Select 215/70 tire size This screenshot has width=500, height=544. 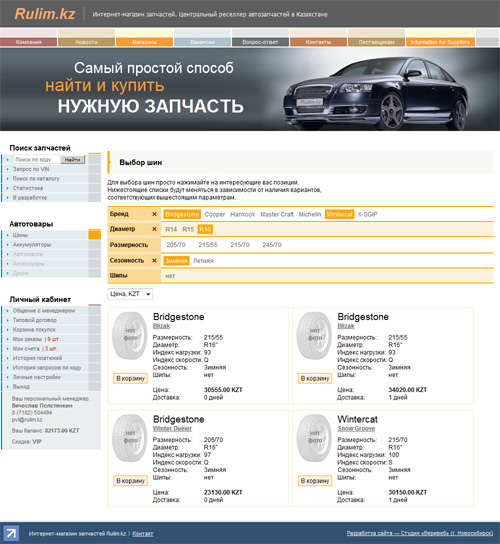pyautogui.click(x=240, y=245)
